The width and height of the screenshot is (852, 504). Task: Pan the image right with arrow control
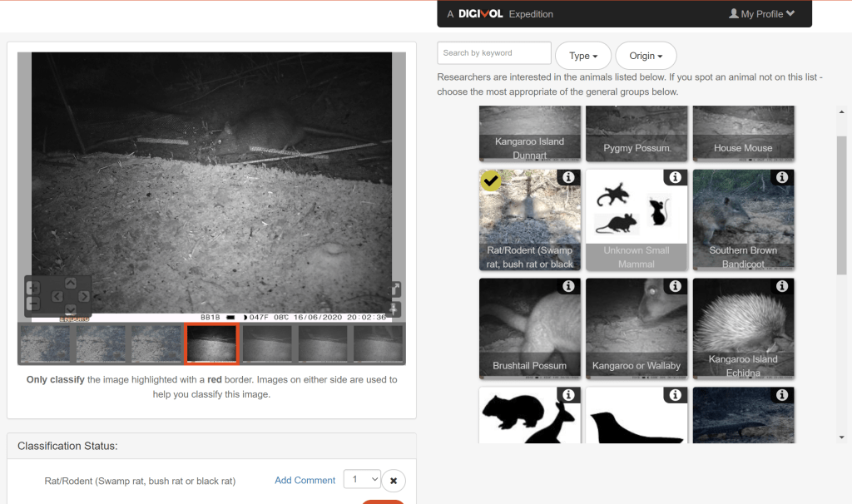tap(84, 296)
